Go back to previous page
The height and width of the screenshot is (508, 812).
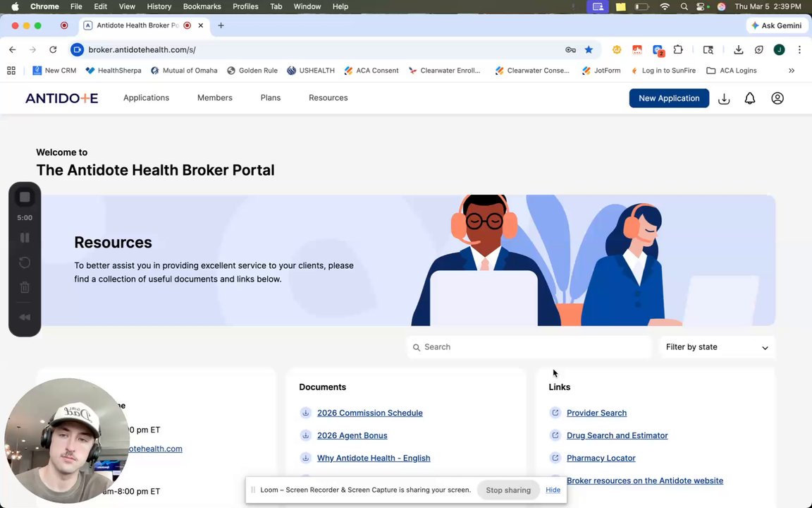point(13,50)
